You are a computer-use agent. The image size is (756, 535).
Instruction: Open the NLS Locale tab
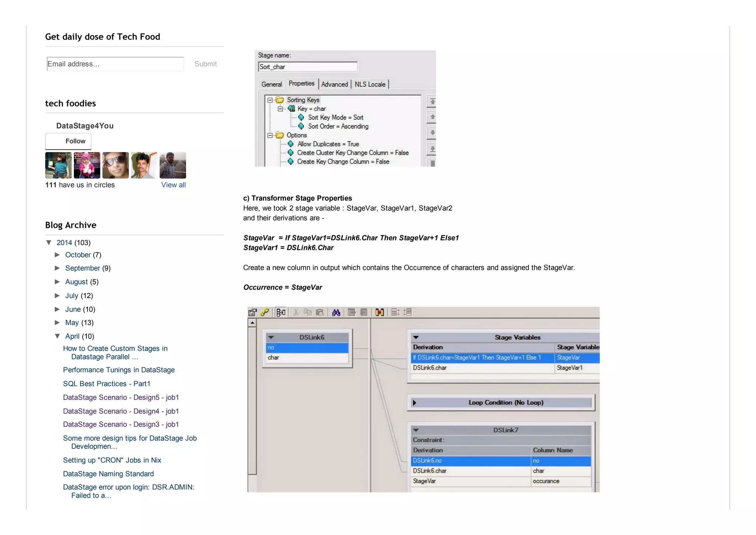[x=370, y=84]
